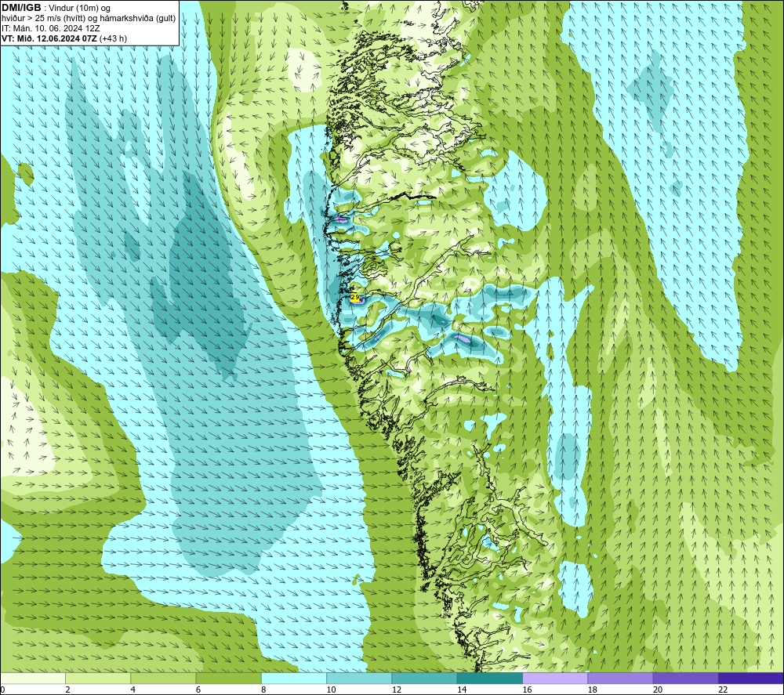Click the 'hviður > 25 m/s (hvítt)' line
Image resolution: width=784 pixels, height=695 pixels.
click(x=89, y=19)
